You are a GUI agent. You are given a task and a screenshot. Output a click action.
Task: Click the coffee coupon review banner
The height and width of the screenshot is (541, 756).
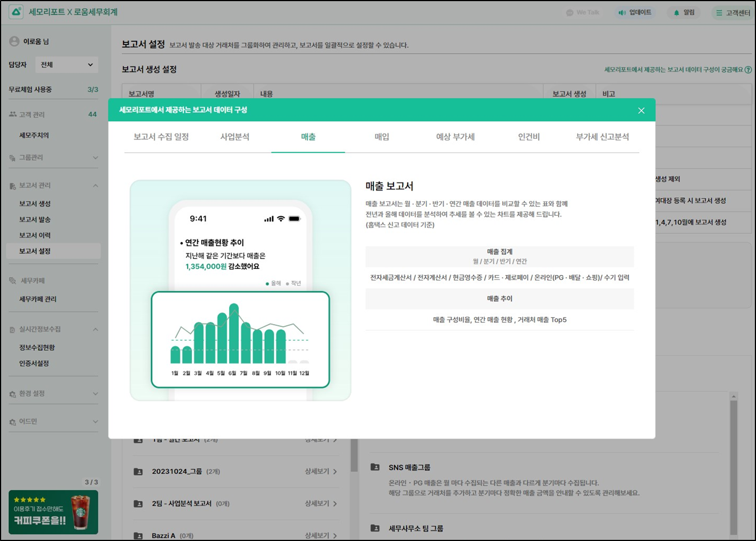(53, 512)
